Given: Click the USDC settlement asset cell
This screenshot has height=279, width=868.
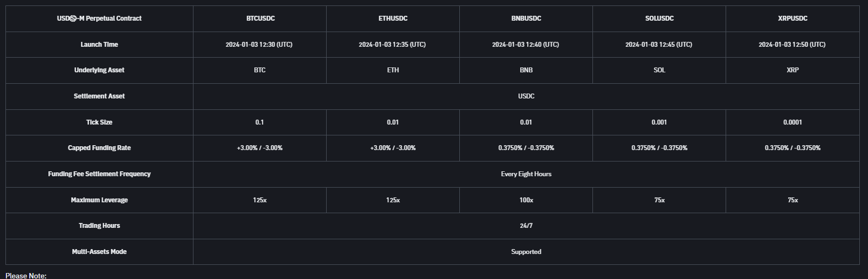Looking at the screenshot, I should pyautogui.click(x=526, y=96).
